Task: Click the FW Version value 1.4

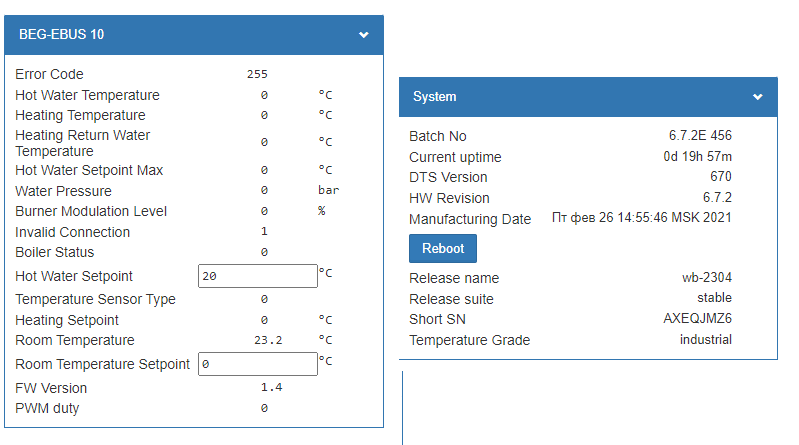Action: (271, 387)
